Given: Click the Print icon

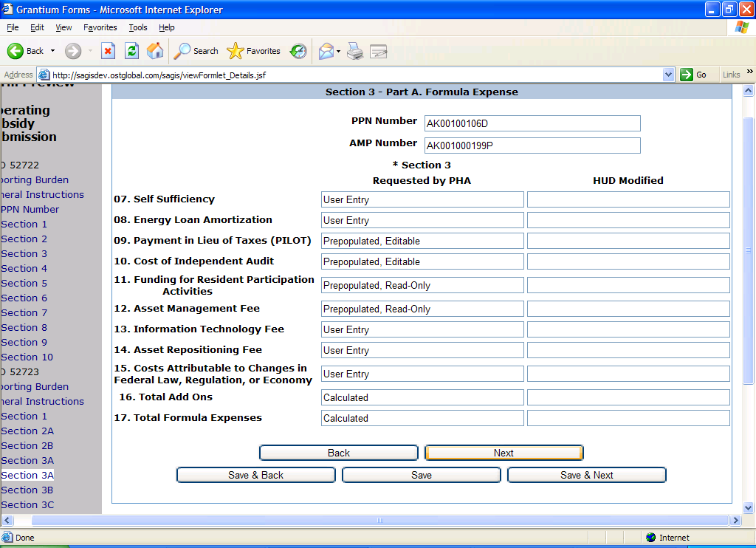Looking at the screenshot, I should [355, 51].
